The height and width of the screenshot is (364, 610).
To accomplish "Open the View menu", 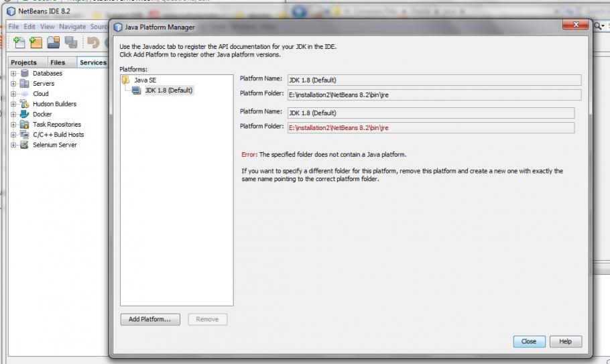I will point(48,26).
